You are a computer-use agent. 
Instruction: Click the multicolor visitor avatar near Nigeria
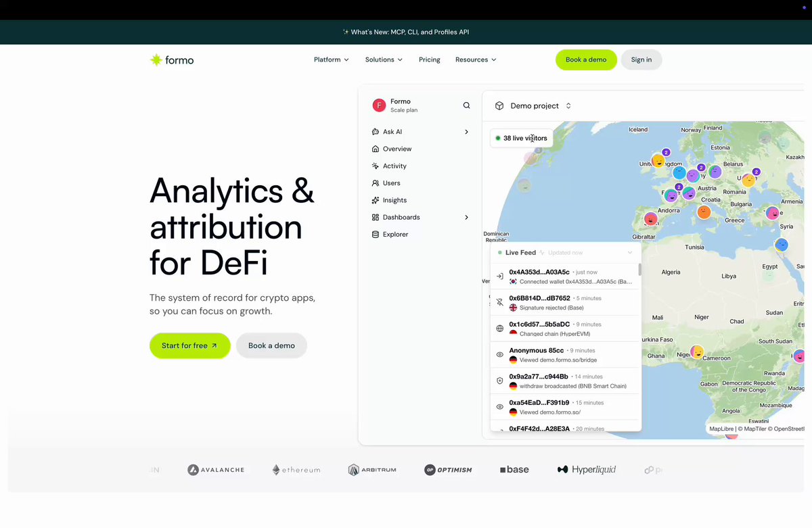coord(696,352)
